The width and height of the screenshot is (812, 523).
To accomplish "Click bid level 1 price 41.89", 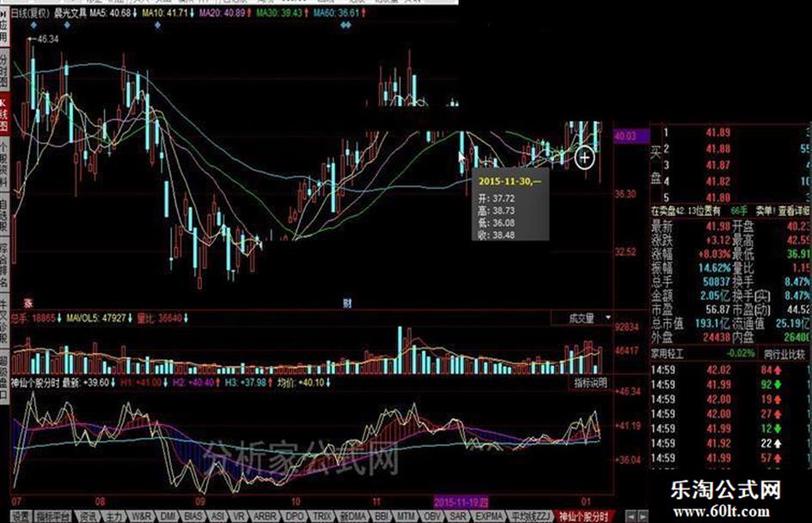I will coord(718,132).
